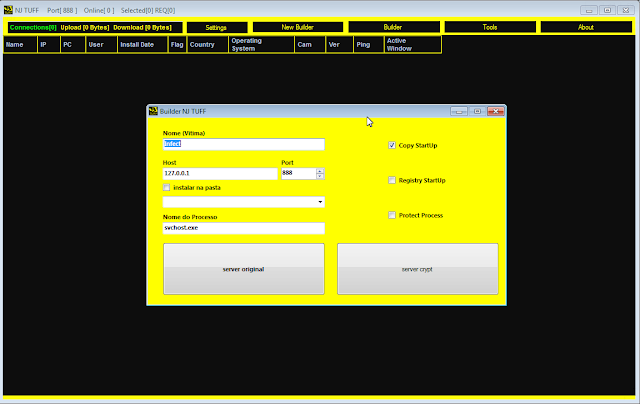Click the Upload [0 Bytes] label

click(x=85, y=27)
